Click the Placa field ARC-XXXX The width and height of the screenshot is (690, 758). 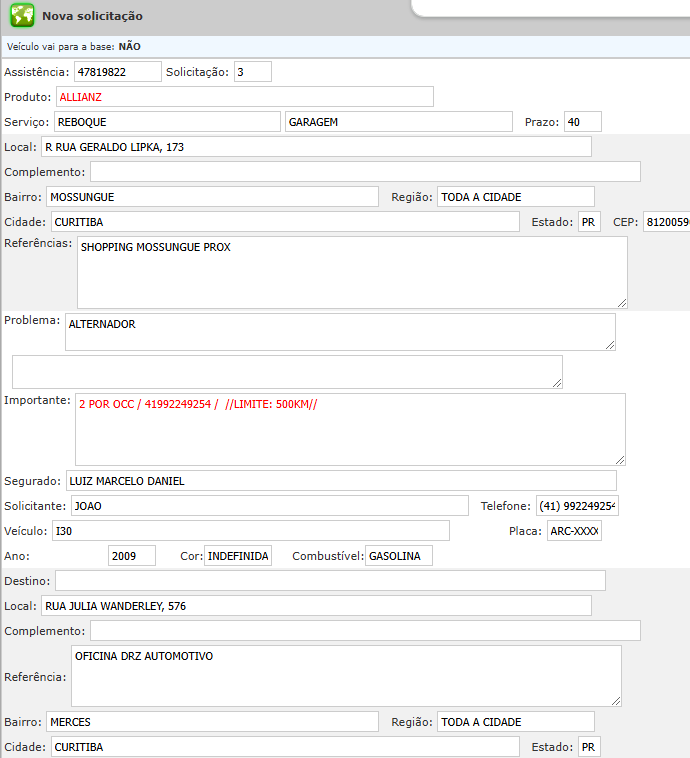point(574,531)
